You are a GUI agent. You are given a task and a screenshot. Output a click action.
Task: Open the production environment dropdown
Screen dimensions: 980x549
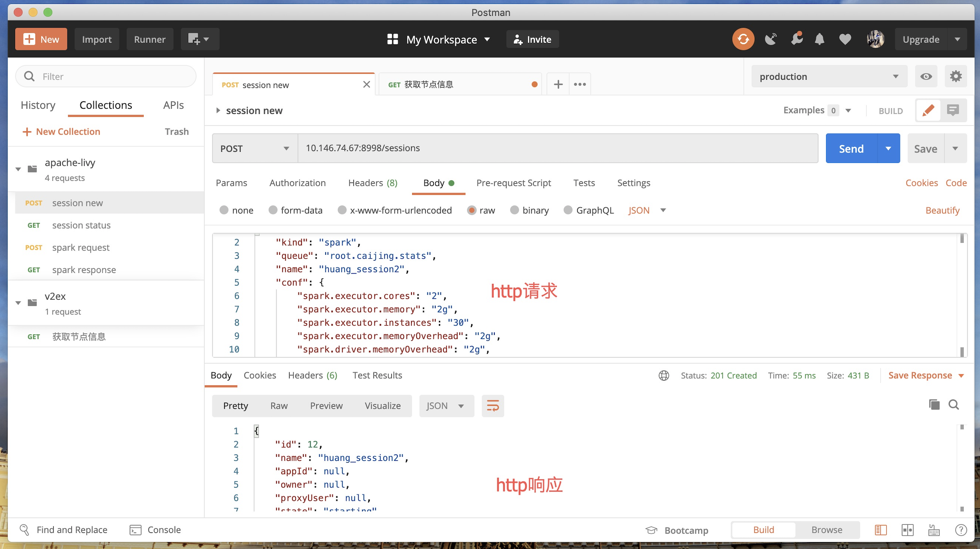829,76
